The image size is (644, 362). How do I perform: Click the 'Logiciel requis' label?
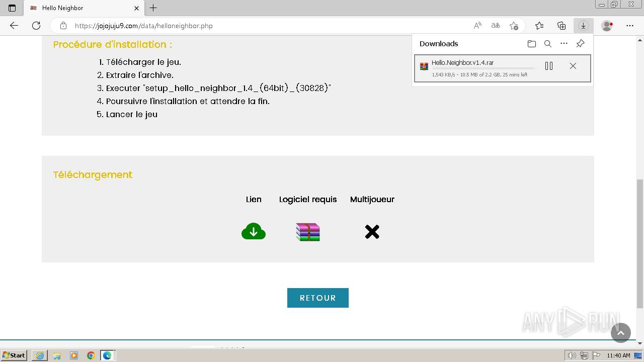308,200
